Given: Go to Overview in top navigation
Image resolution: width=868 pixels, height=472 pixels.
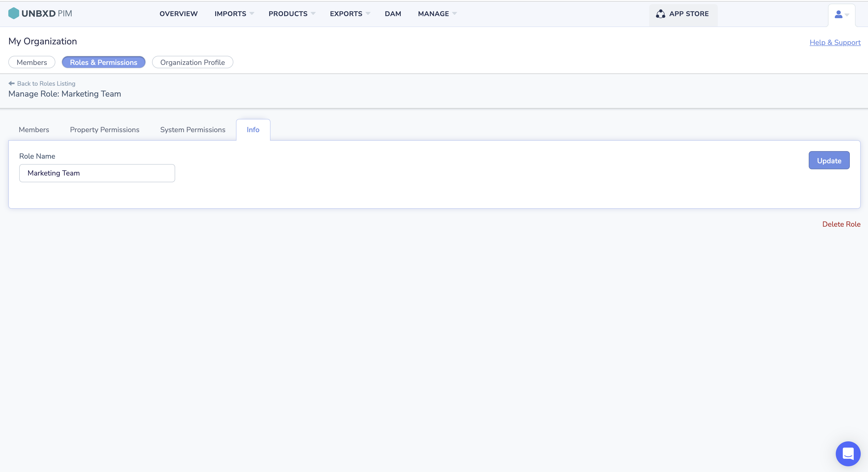Looking at the screenshot, I should point(179,14).
